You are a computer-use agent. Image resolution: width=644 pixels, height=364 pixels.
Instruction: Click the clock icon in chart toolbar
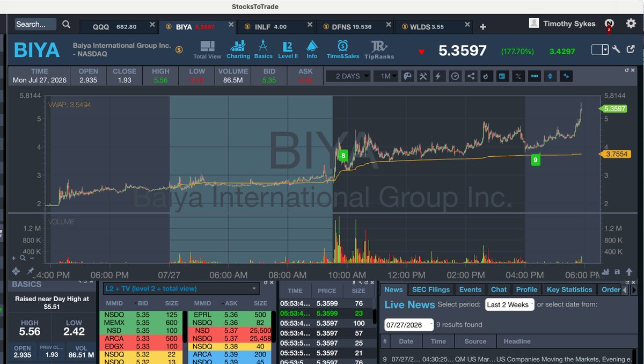point(455,76)
